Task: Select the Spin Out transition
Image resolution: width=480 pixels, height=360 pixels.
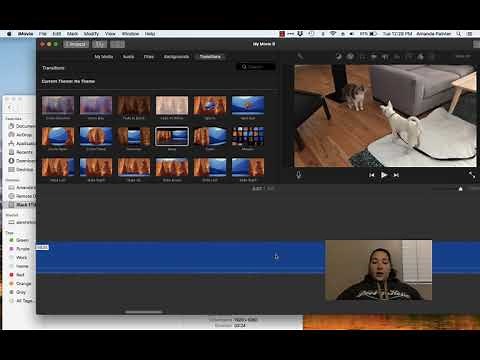Action: [248, 105]
